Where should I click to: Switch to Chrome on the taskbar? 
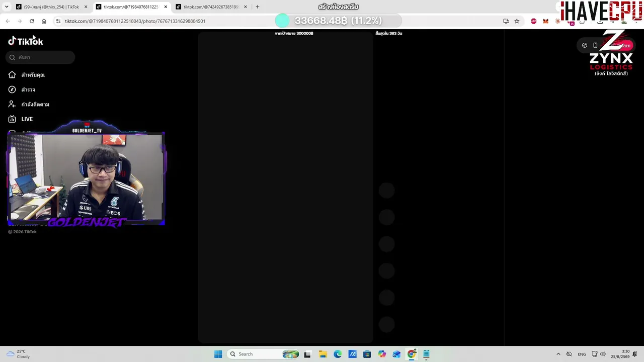[412, 354]
